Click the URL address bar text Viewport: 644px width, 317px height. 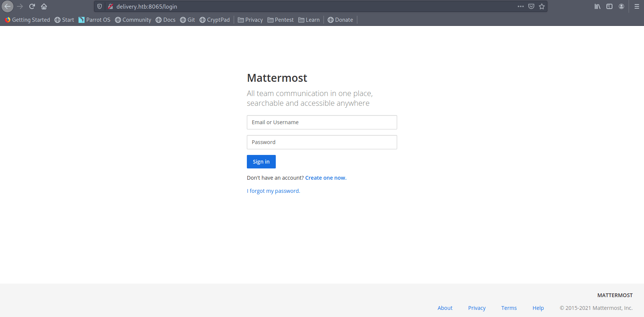(147, 6)
